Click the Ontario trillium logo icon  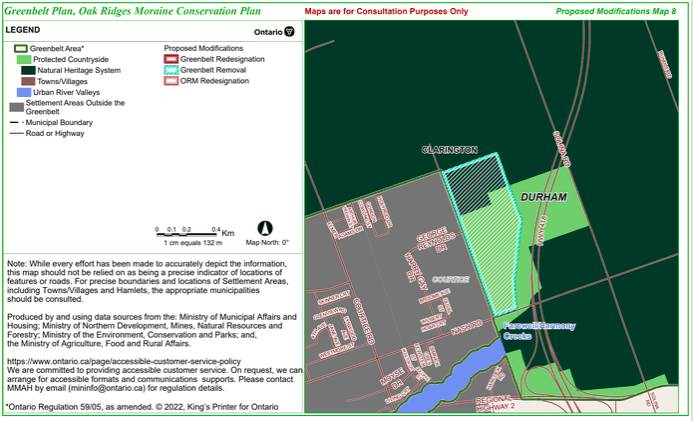289,31
